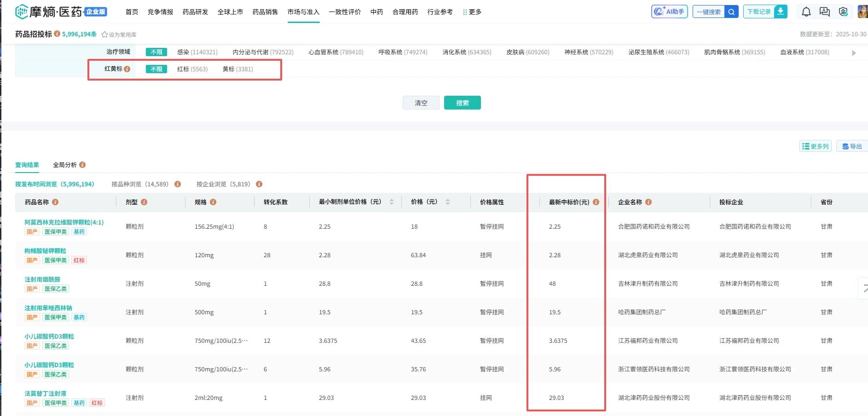Click the 一键搜索 input box
The image size is (868, 416).
708,12
